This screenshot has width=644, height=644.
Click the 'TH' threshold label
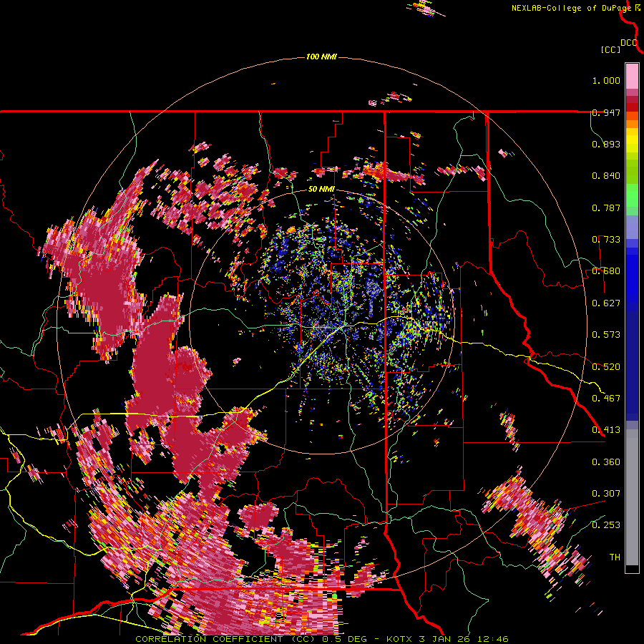pos(615,557)
